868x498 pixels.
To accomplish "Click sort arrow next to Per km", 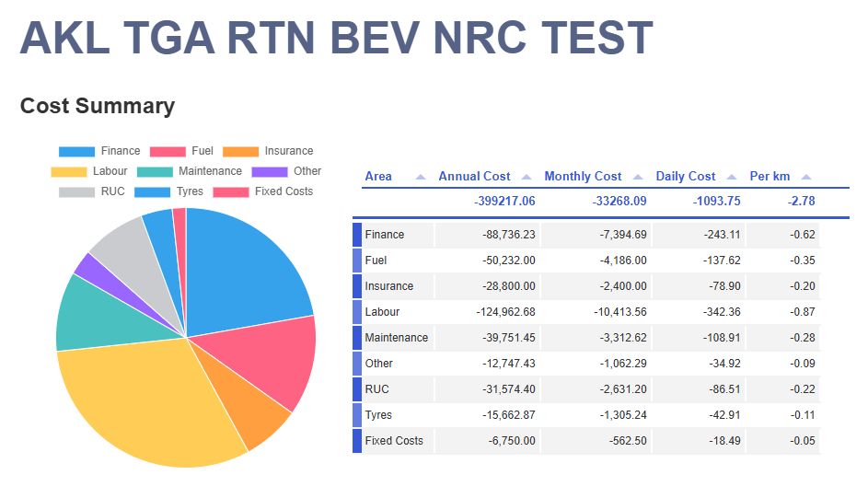I will [x=806, y=177].
